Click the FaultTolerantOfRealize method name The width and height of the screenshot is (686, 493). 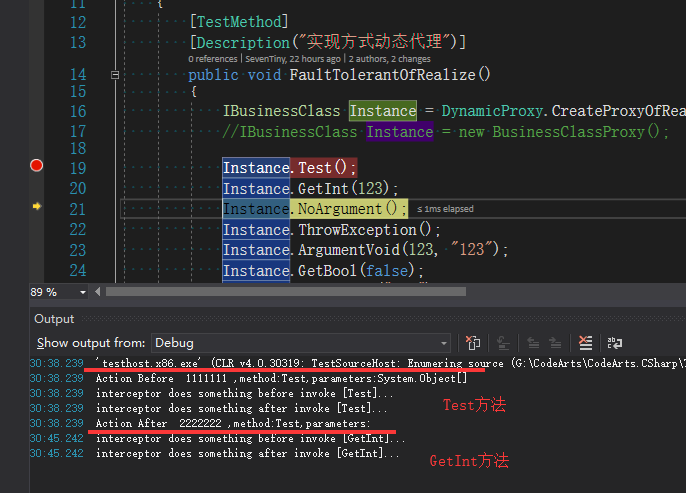click(382, 75)
